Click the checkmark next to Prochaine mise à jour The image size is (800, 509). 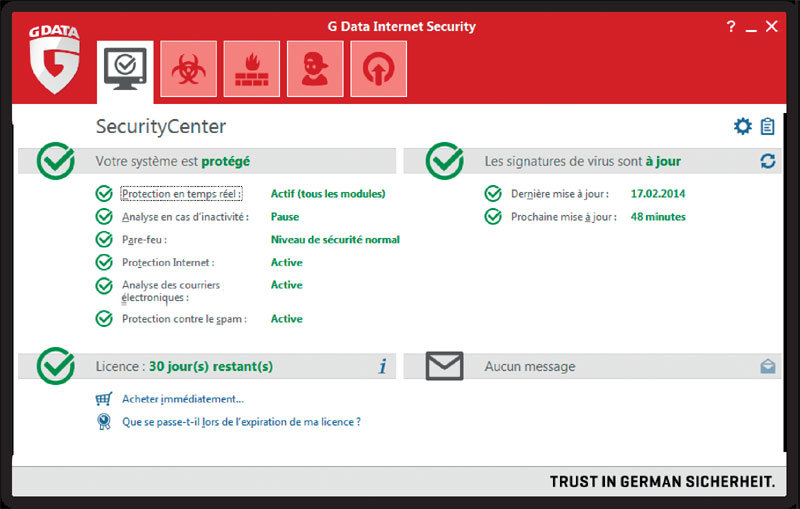pos(493,217)
